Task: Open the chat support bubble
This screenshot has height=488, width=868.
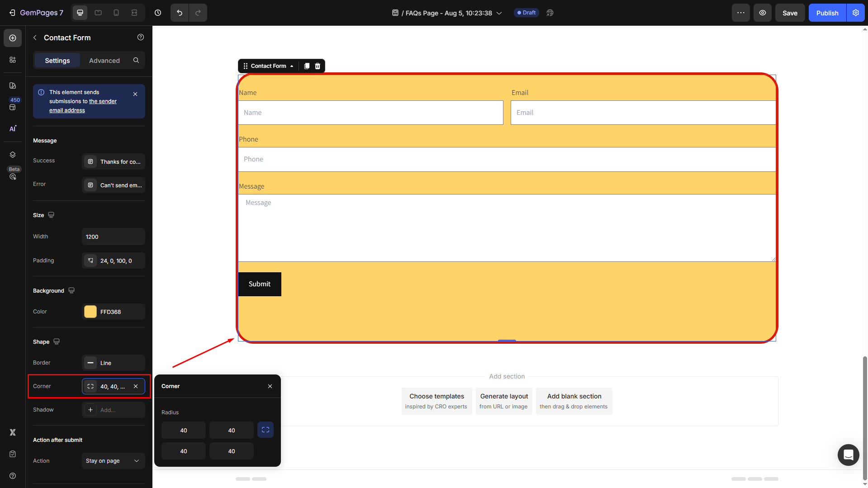Action: (x=848, y=455)
